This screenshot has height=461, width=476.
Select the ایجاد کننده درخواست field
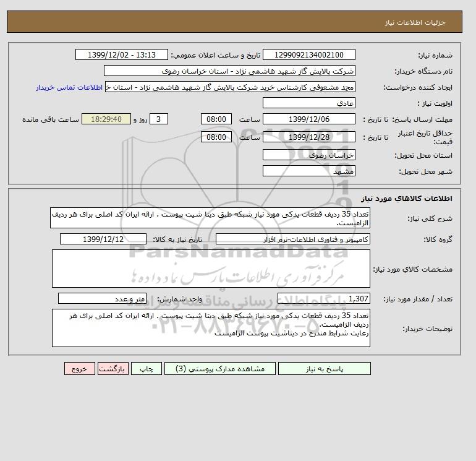[230, 87]
